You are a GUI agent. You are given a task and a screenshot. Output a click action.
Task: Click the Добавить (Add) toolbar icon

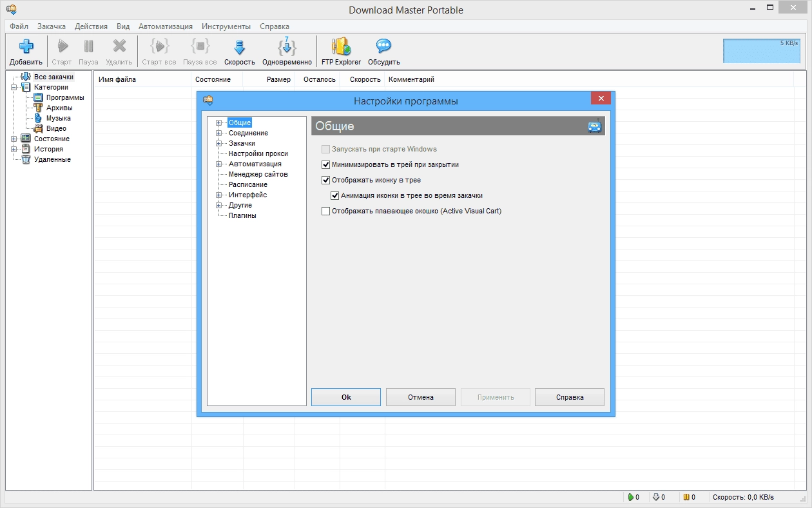coord(26,46)
